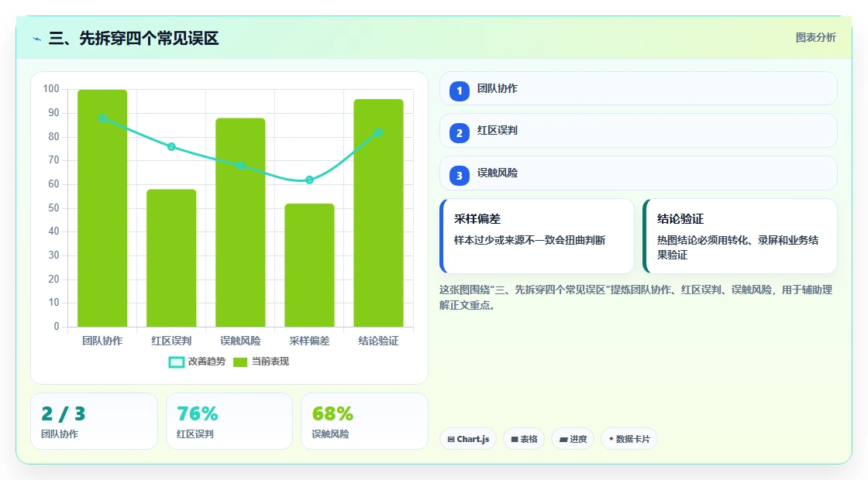Click the 团队协作 x-axis label
Screen dimensions: 868x480
click(102, 341)
